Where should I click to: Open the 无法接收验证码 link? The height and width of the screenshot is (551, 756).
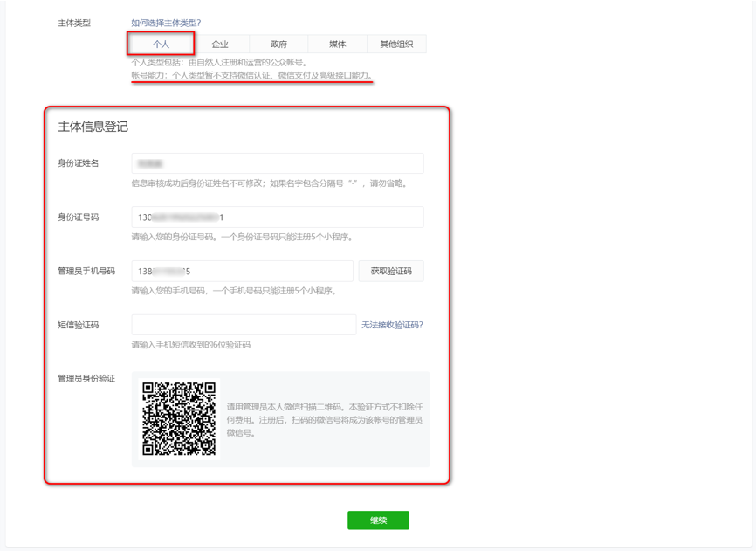coord(392,325)
